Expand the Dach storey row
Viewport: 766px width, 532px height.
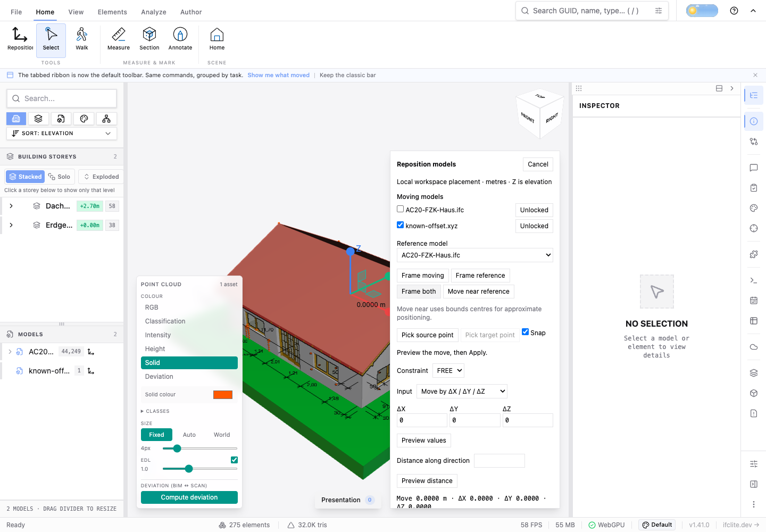(x=11, y=206)
